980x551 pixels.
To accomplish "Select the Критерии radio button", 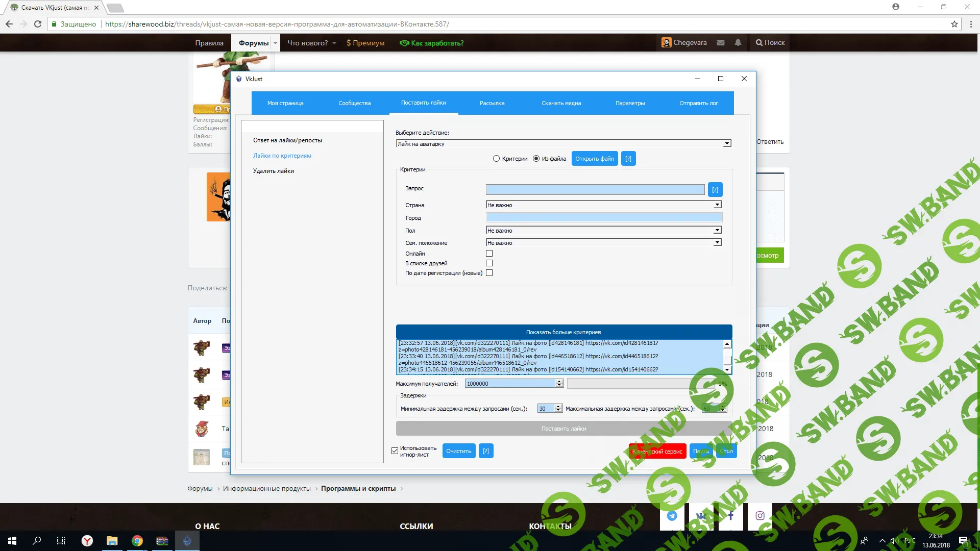I will [x=496, y=159].
